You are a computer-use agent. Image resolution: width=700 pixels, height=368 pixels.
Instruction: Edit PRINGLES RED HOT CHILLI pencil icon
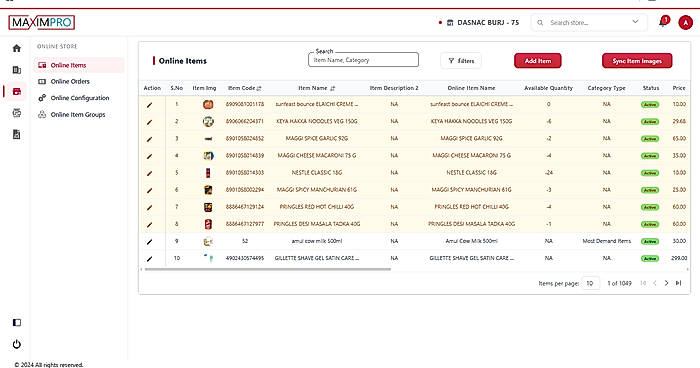click(150, 208)
